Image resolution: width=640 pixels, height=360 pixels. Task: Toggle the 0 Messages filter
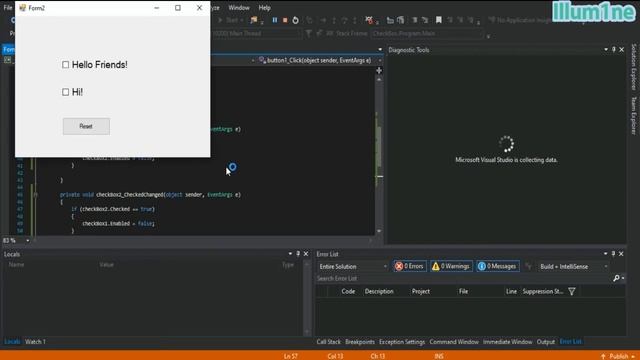click(x=498, y=266)
